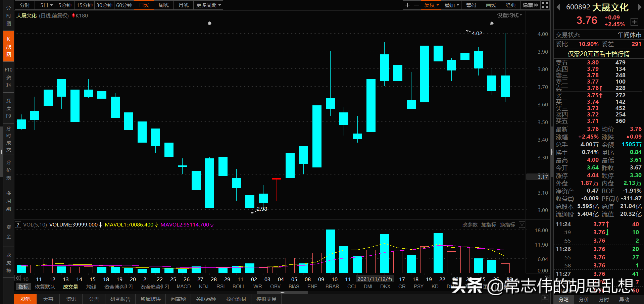Switch to the 周线 weekly chart tab

[163, 5]
